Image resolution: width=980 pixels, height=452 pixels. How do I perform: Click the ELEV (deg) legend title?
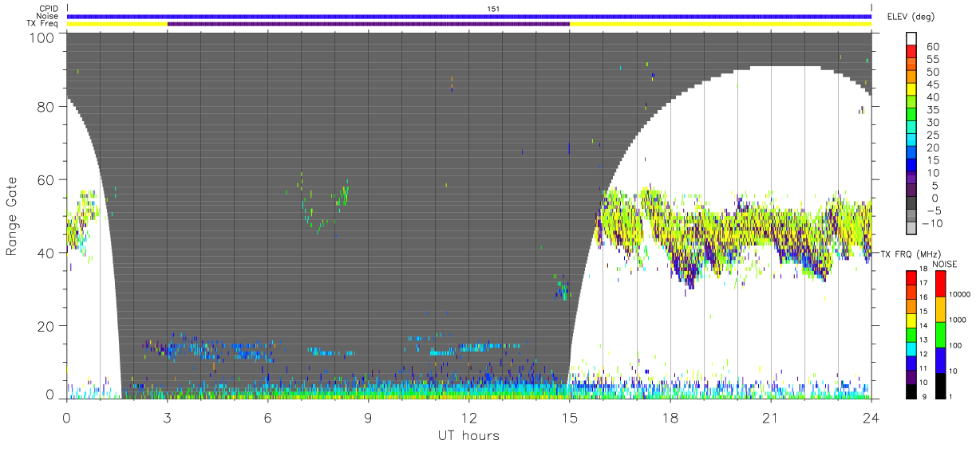912,17
